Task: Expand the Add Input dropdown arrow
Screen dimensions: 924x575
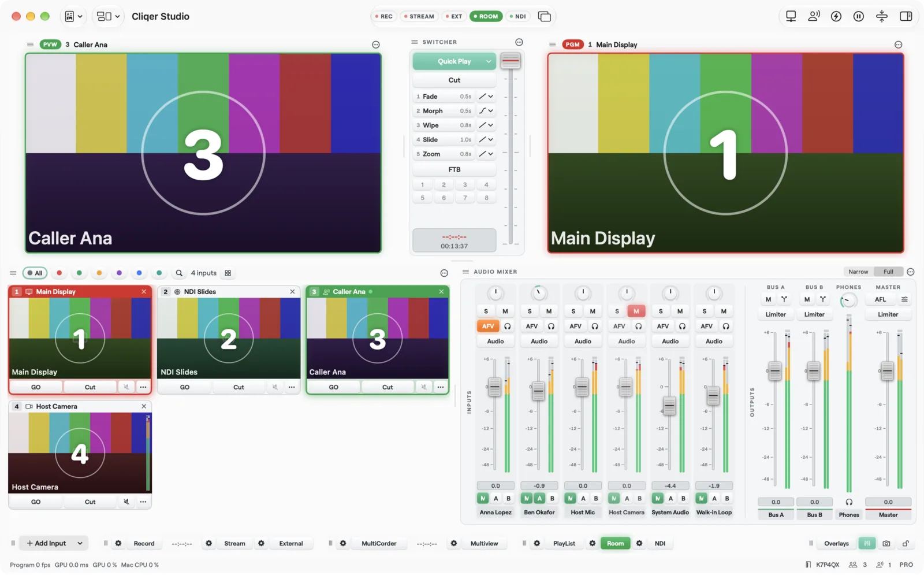Action: [x=80, y=543]
